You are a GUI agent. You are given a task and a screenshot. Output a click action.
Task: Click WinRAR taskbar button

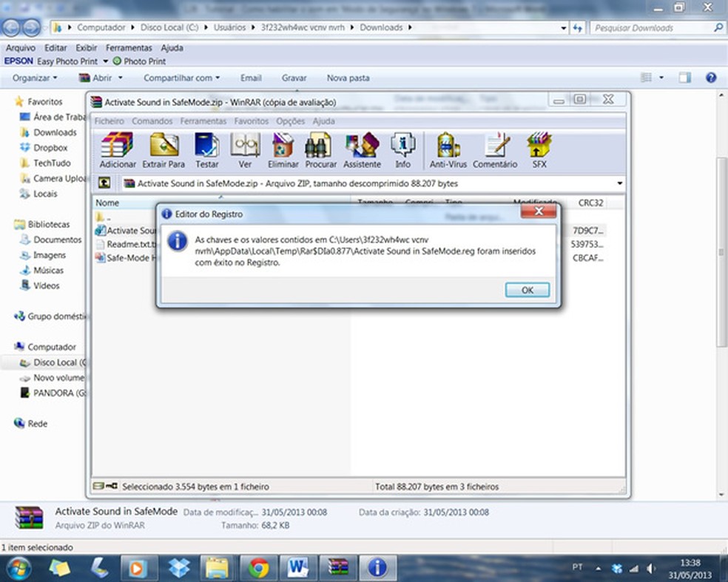point(337,568)
